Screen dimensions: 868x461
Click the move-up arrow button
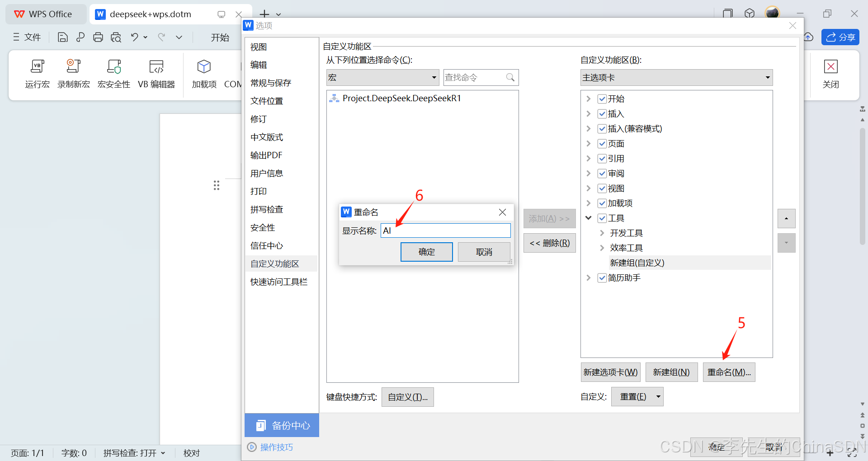[786, 219]
